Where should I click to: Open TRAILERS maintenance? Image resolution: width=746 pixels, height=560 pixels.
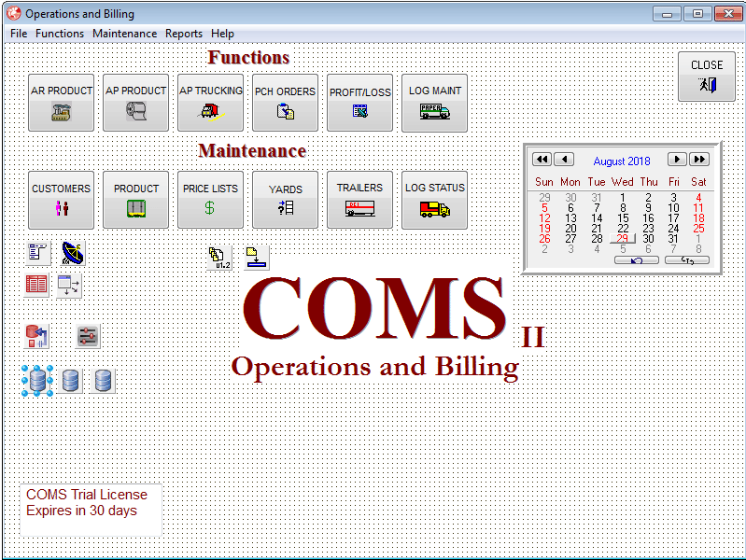[359, 200]
